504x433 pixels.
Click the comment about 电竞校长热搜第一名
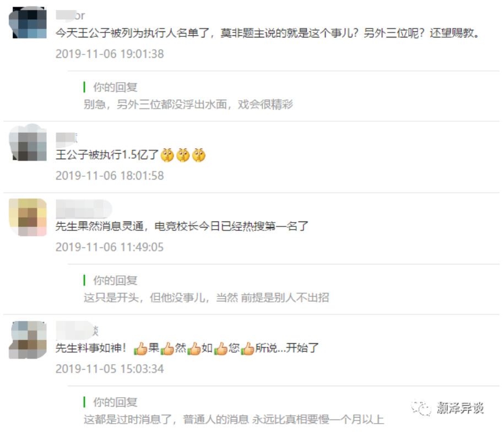(x=182, y=226)
